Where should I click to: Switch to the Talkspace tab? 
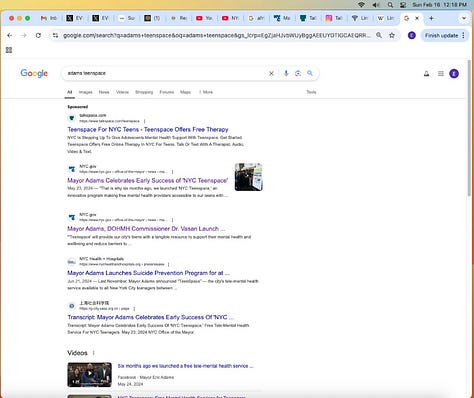pyautogui.click(x=308, y=18)
